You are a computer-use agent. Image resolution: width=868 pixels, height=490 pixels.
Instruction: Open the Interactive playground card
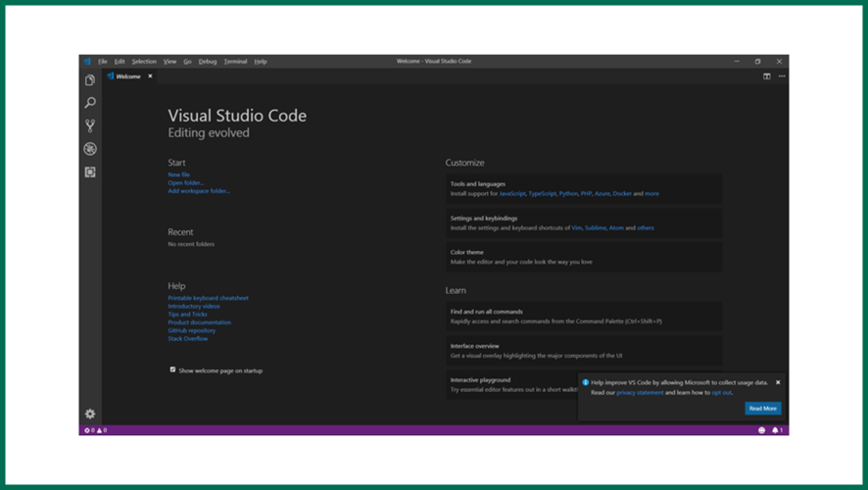[512, 385]
